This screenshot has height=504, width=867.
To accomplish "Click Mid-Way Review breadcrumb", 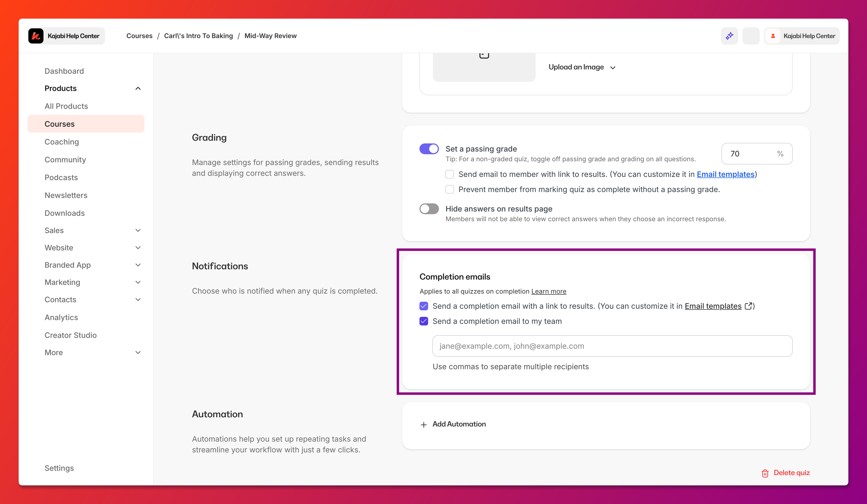I will point(270,36).
